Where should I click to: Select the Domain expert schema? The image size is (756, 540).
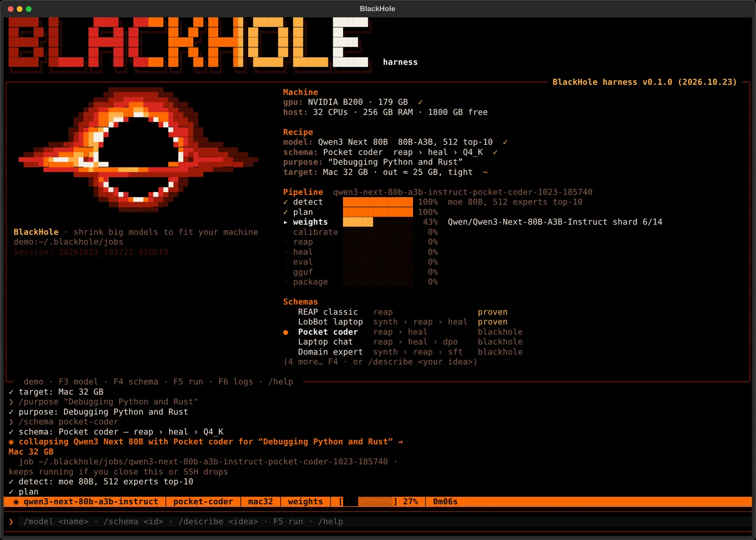pyautogui.click(x=403, y=352)
